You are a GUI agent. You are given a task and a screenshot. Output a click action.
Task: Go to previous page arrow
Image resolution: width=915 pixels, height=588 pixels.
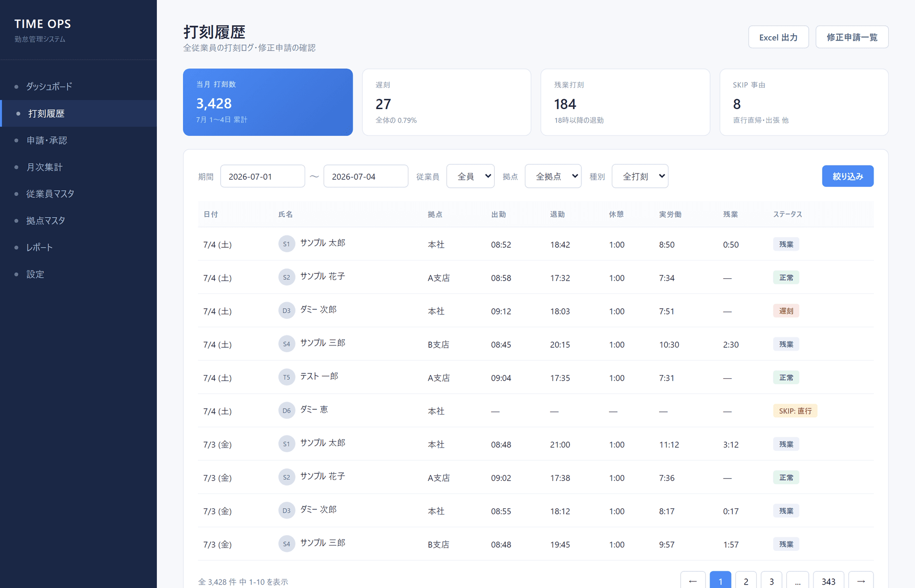coord(693,581)
